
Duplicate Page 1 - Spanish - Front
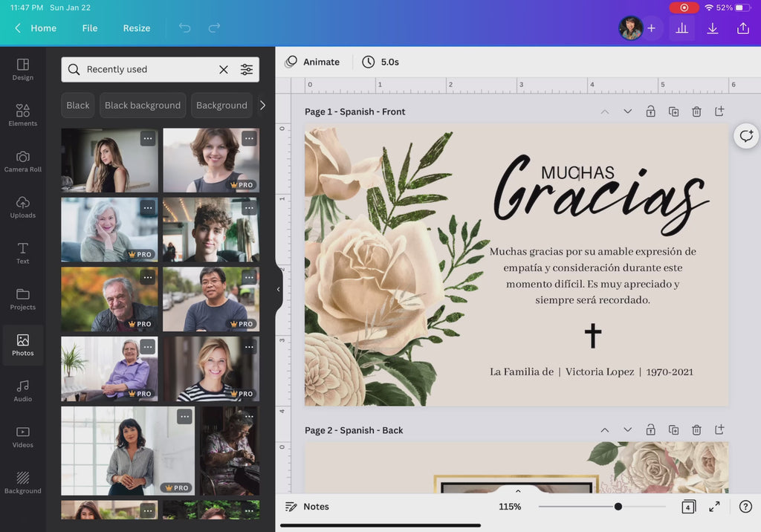coord(673,111)
